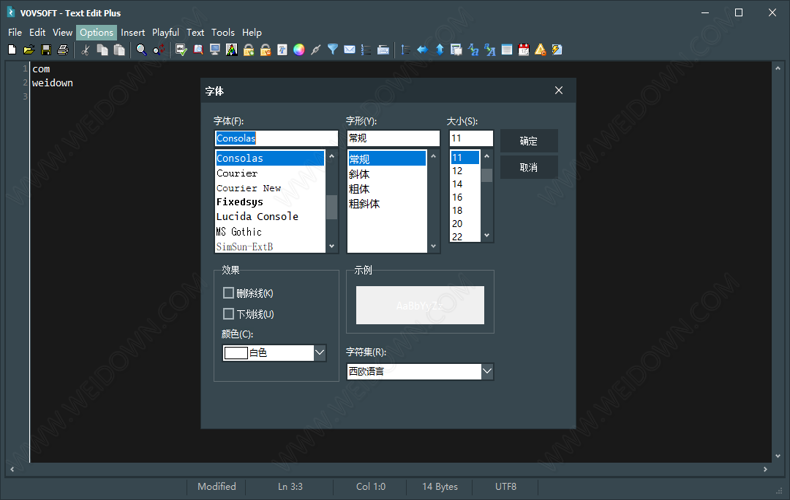Image resolution: width=790 pixels, height=500 pixels.
Task: Copy with the two-pages toolbar icon
Action: tap(102, 49)
